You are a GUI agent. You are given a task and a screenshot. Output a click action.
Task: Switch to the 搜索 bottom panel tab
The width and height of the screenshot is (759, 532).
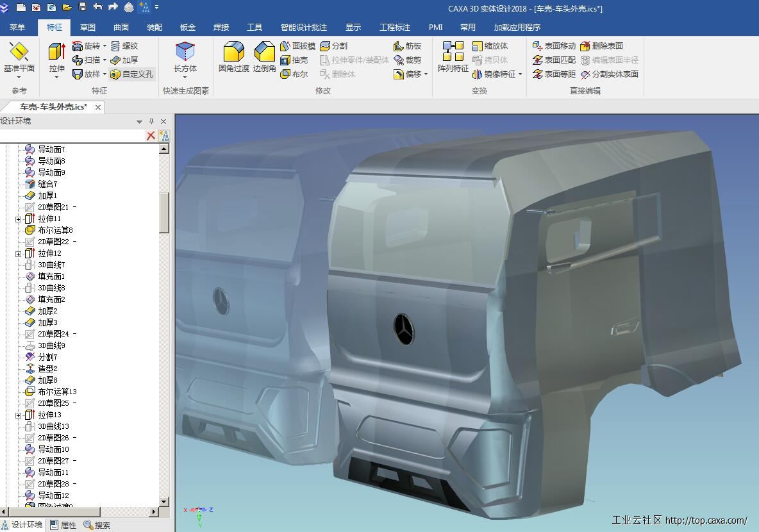(x=97, y=525)
